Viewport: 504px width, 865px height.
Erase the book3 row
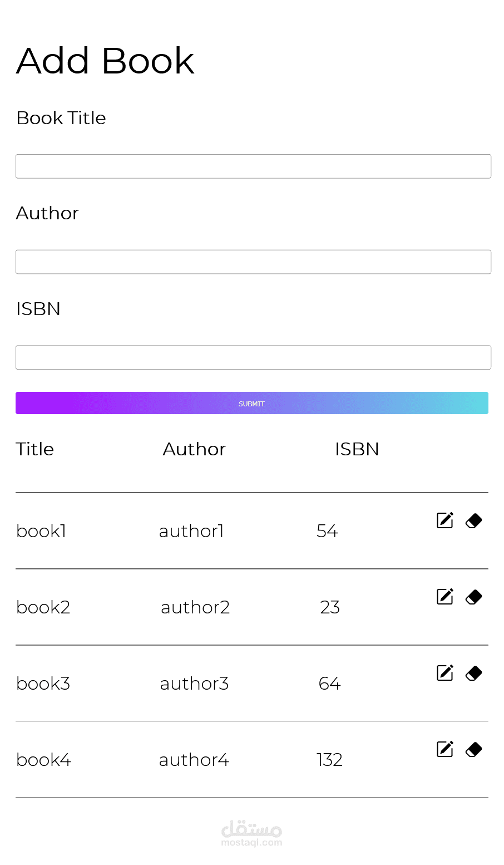point(473,674)
